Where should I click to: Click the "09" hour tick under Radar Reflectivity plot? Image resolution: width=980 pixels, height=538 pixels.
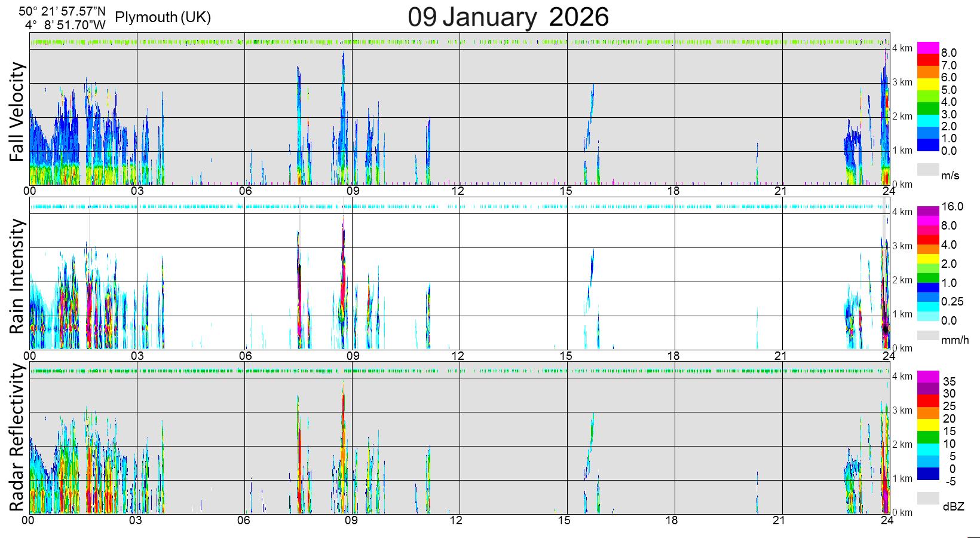(x=351, y=520)
